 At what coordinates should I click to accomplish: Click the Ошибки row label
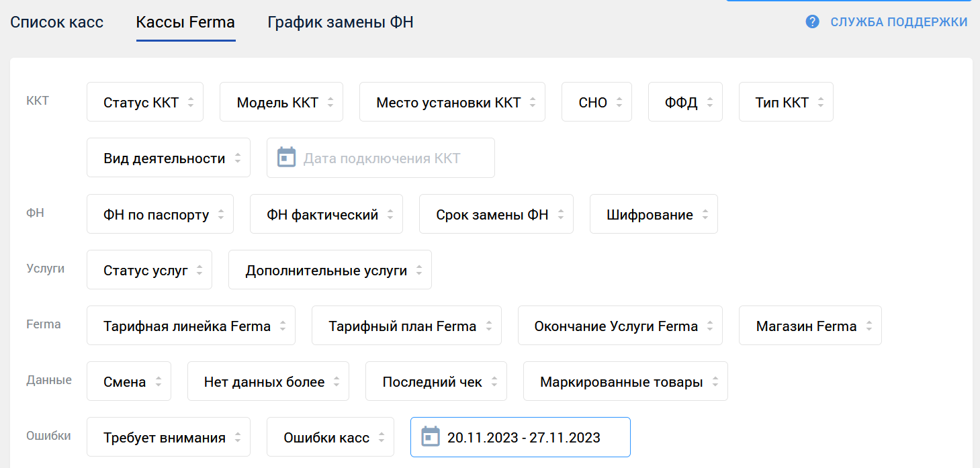pyautogui.click(x=48, y=436)
